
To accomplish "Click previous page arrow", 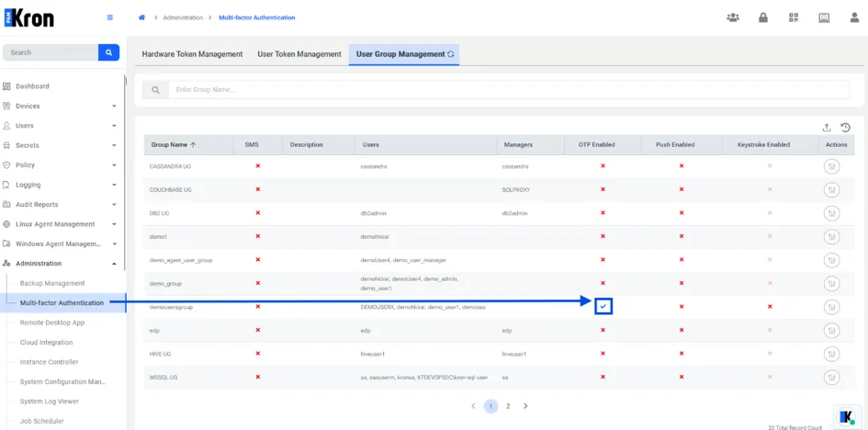I will point(473,406).
